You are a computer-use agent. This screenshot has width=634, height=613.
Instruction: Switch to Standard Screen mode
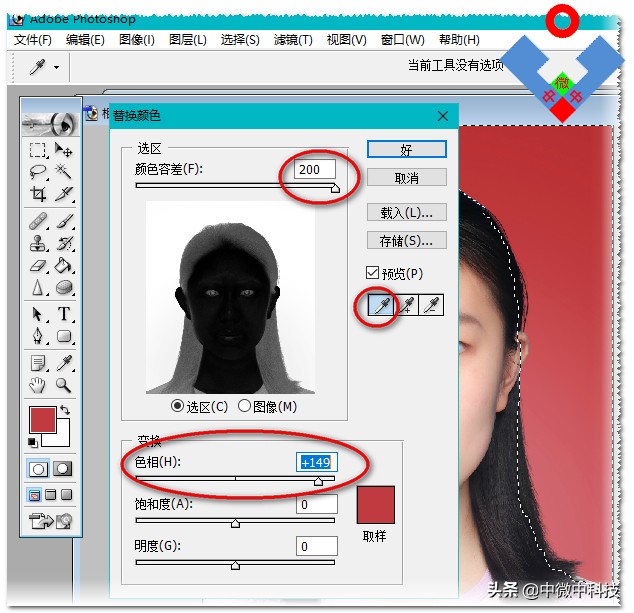point(35,495)
